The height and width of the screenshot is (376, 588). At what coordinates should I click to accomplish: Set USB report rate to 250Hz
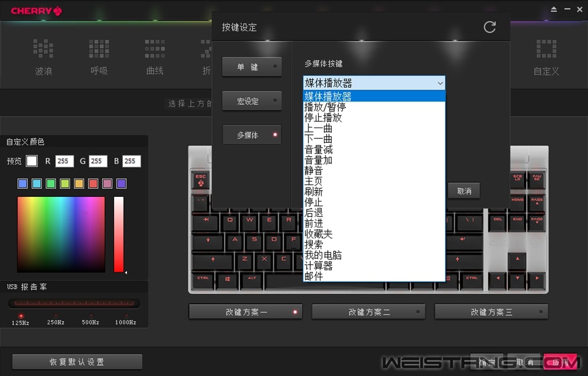[56, 316]
